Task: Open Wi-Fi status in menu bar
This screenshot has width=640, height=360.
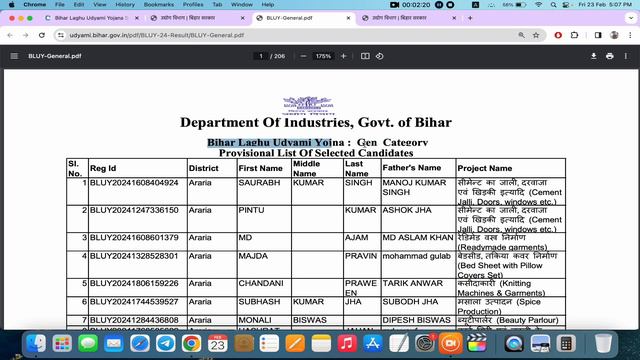Action: coord(539,5)
